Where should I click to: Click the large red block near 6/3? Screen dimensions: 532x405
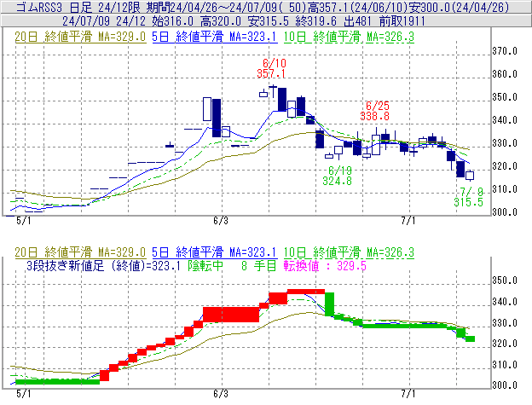tap(231, 315)
